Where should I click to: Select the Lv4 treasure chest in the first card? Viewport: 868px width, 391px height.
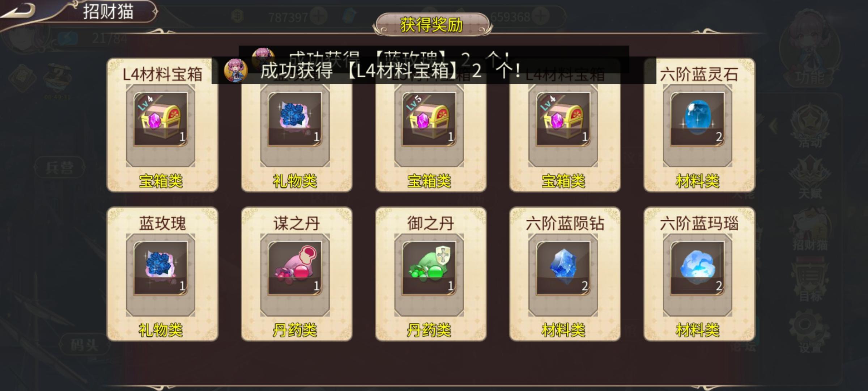(x=161, y=119)
